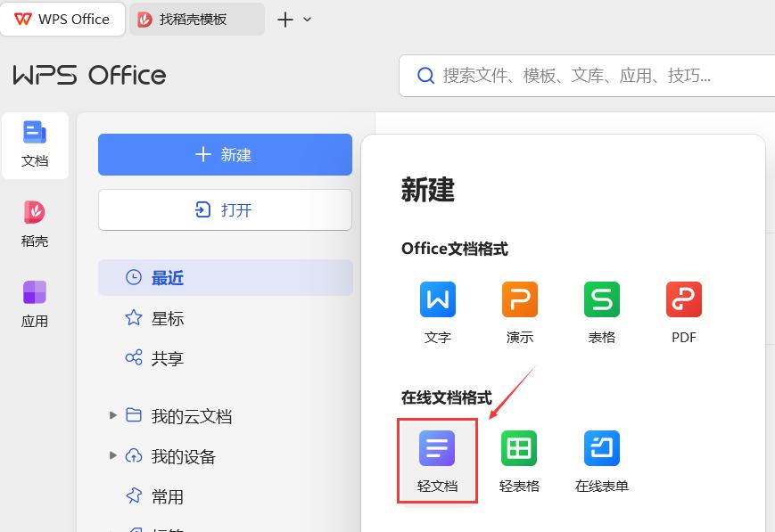Viewport: 775px width, 532px height.
Task: Click the blue 新建 button
Action: (x=225, y=154)
